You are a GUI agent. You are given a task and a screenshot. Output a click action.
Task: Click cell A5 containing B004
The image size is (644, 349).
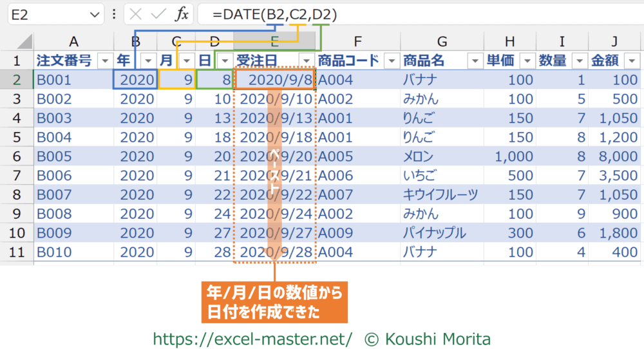tap(73, 138)
